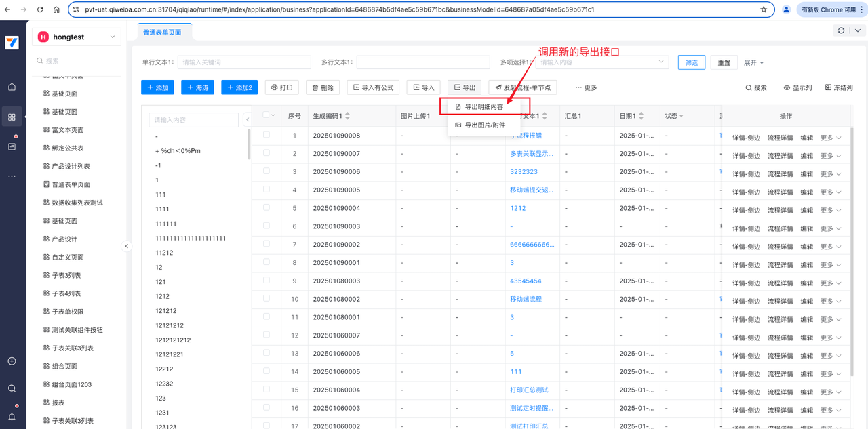868x429 pixels.
Task: Click the home icon in left sidebar
Action: point(12,87)
